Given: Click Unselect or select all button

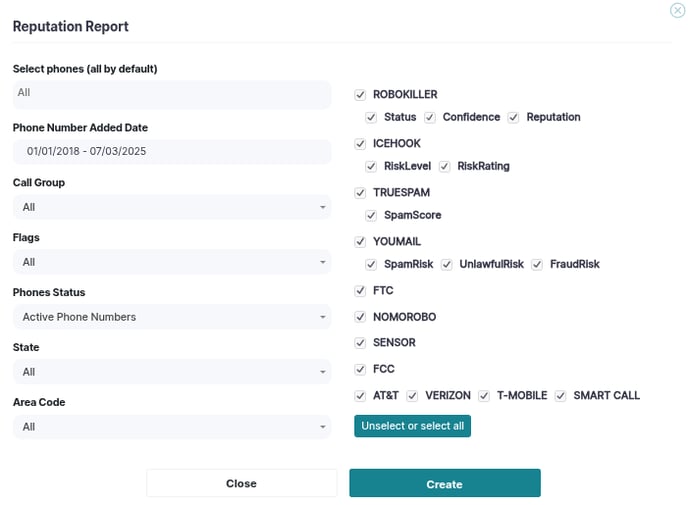Looking at the screenshot, I should [x=412, y=426].
